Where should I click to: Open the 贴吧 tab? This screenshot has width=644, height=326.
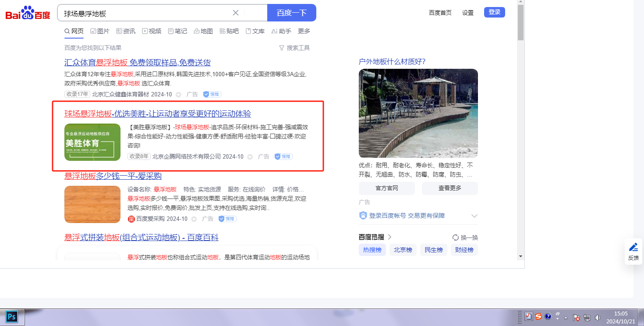click(x=229, y=31)
